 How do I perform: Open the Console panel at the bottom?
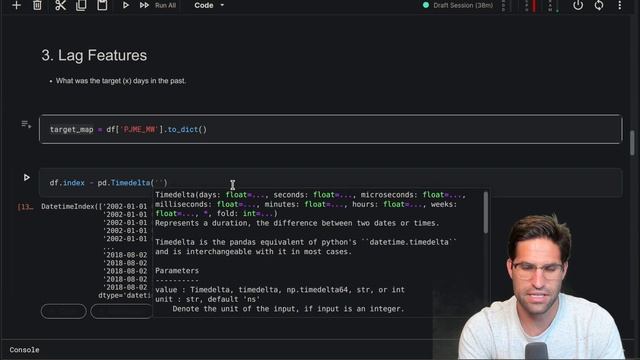coord(24,350)
